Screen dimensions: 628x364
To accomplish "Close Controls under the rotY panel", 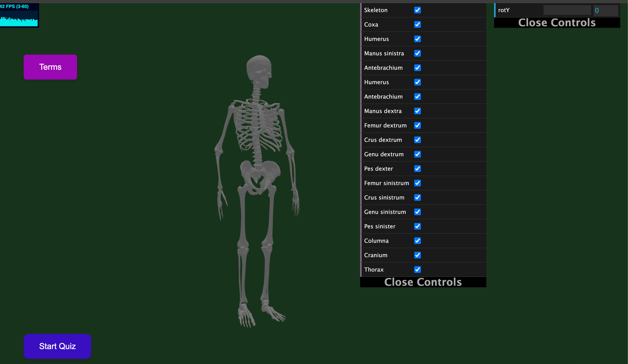I will point(557,23).
